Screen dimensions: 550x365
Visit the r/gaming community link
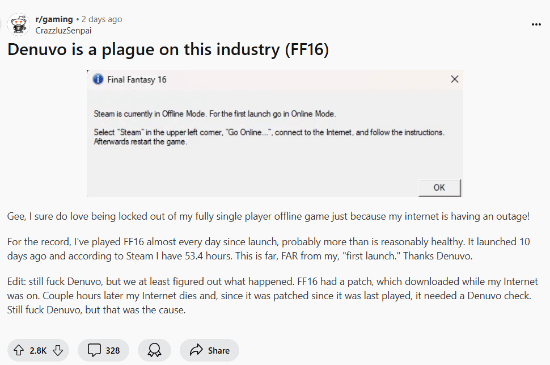coord(54,19)
